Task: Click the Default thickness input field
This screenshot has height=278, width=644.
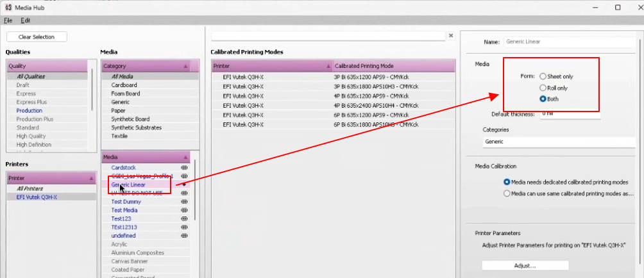Action: (x=570, y=114)
